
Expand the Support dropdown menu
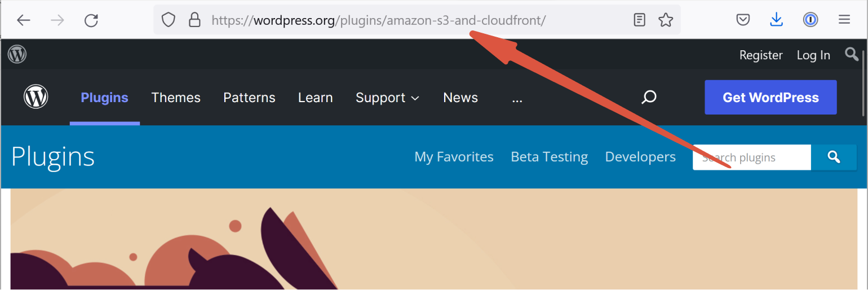click(387, 98)
